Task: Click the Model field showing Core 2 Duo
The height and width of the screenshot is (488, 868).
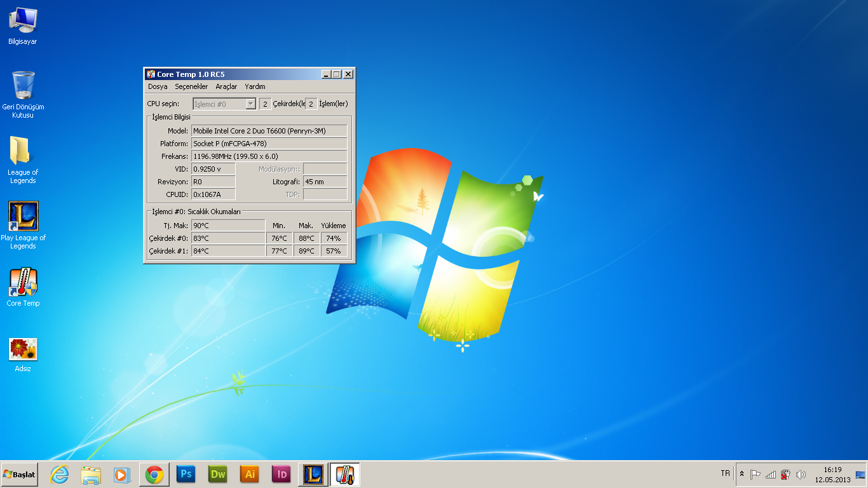Action: 269,131
